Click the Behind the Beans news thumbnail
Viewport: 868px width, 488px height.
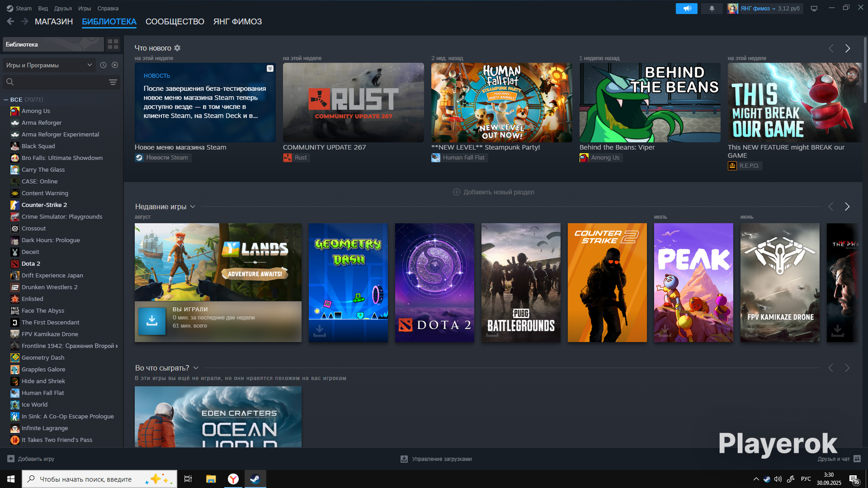(x=650, y=102)
